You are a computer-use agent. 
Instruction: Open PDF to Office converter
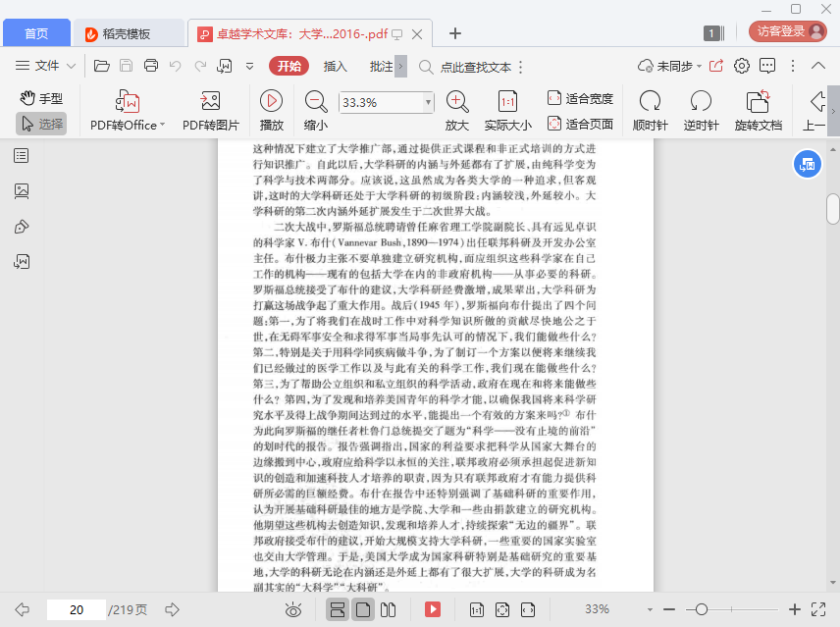[x=128, y=111]
